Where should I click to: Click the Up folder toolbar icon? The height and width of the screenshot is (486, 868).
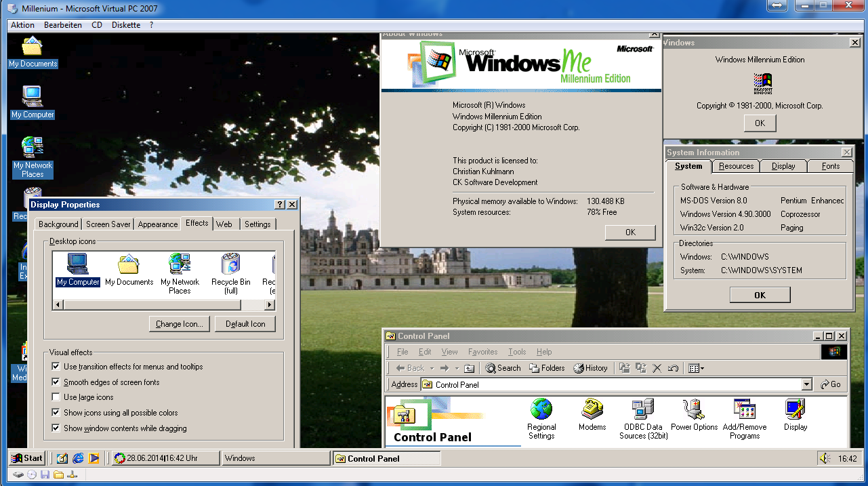[x=469, y=368]
